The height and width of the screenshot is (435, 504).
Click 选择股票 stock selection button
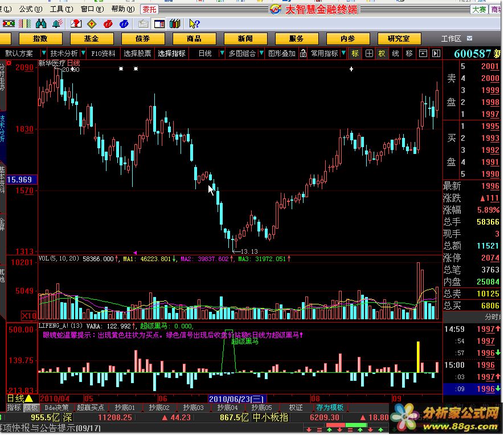coord(137,54)
